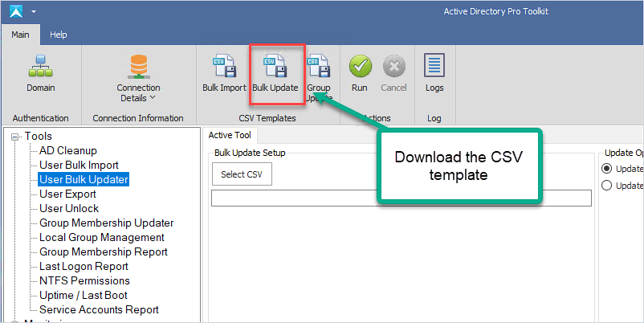Open Service Accounts Report
The height and width of the screenshot is (323, 644).
coord(99,309)
